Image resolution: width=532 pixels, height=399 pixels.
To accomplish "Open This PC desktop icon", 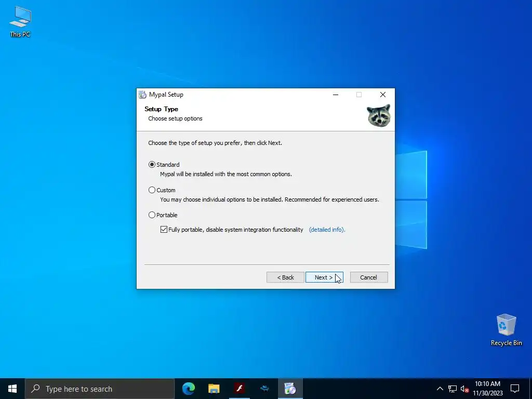I will (x=20, y=21).
